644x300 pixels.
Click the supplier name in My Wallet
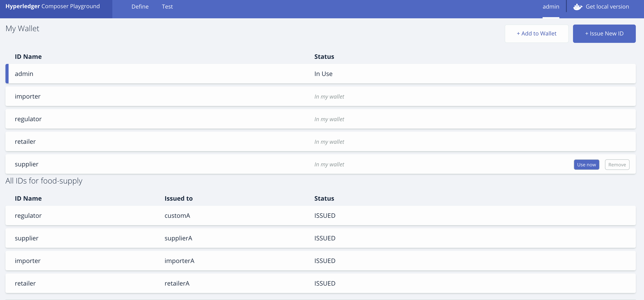[27, 164]
